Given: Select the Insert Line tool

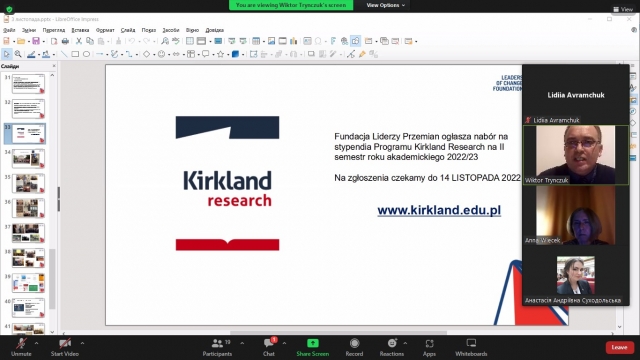Looking at the screenshot, I should pyautogui.click(x=64, y=54).
